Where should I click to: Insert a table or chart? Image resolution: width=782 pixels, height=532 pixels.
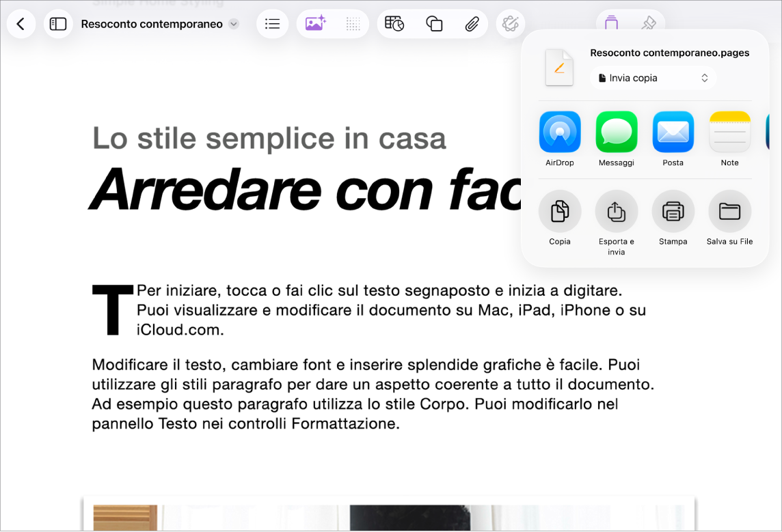[394, 24]
